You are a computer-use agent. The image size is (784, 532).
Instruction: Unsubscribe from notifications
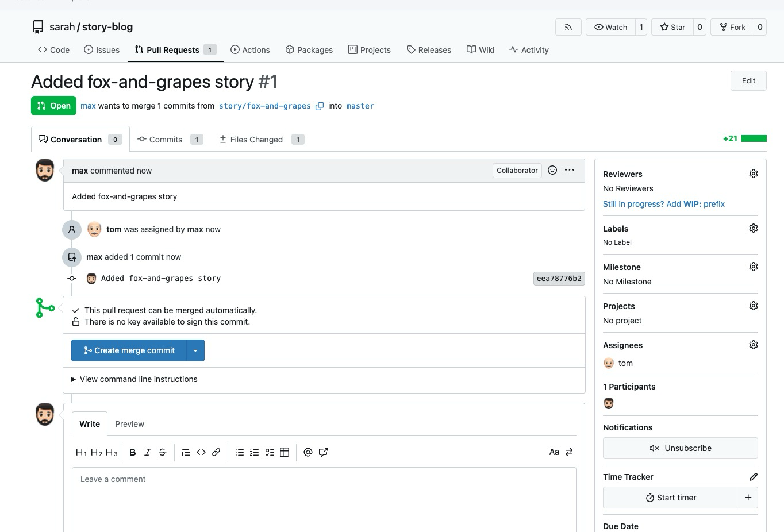point(680,448)
